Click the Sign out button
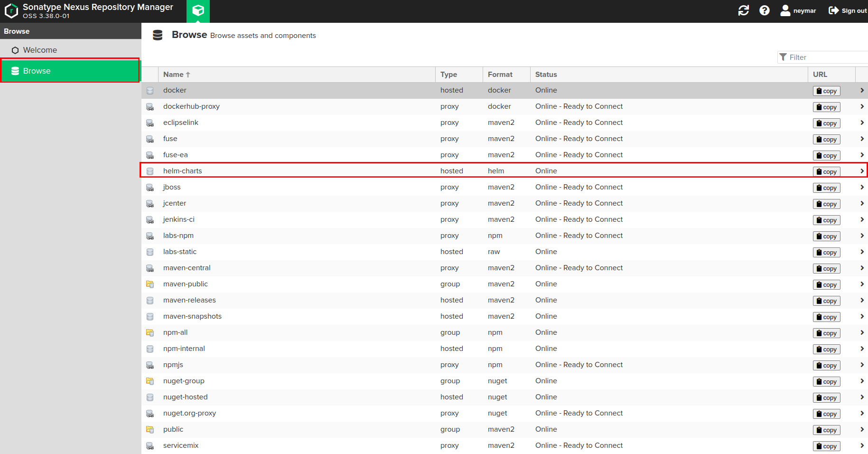 click(x=848, y=10)
